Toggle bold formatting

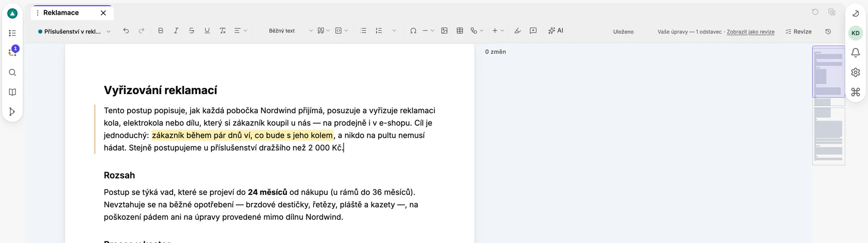point(161,31)
